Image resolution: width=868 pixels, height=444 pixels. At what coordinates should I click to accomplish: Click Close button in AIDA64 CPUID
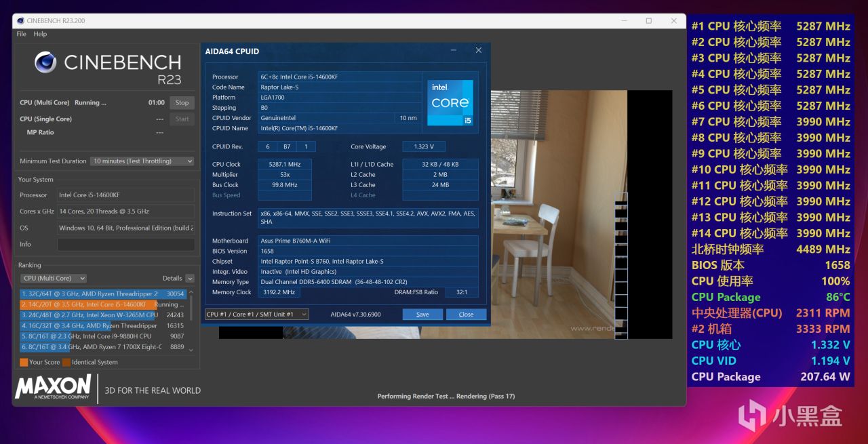pyautogui.click(x=466, y=315)
